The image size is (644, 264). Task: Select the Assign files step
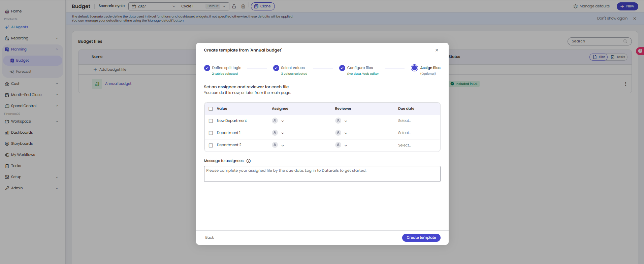coord(426,70)
